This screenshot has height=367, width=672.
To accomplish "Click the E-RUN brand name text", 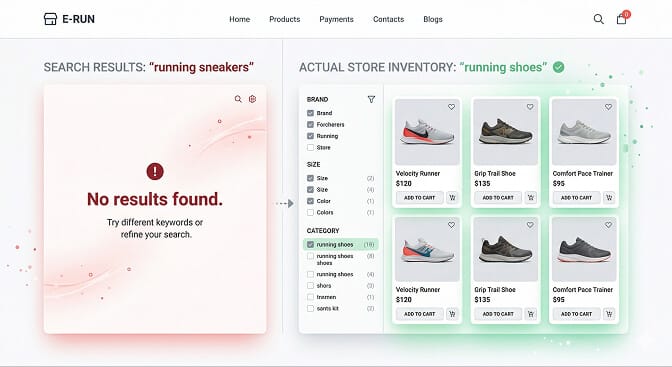I will tap(78, 19).
